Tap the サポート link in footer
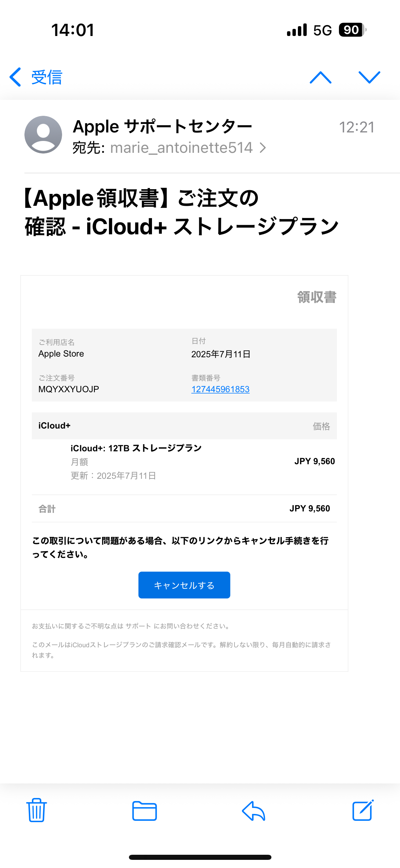 pyautogui.click(x=138, y=626)
